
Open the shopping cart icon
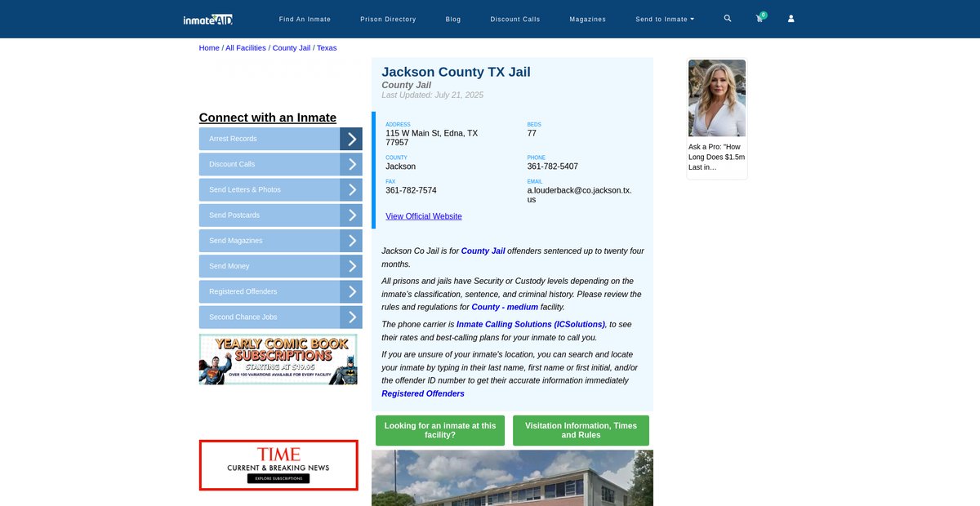(759, 19)
